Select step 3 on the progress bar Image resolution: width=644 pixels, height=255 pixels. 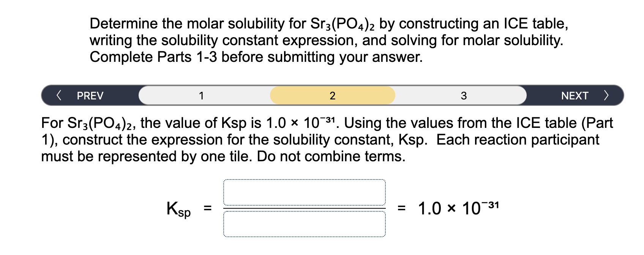[464, 96]
